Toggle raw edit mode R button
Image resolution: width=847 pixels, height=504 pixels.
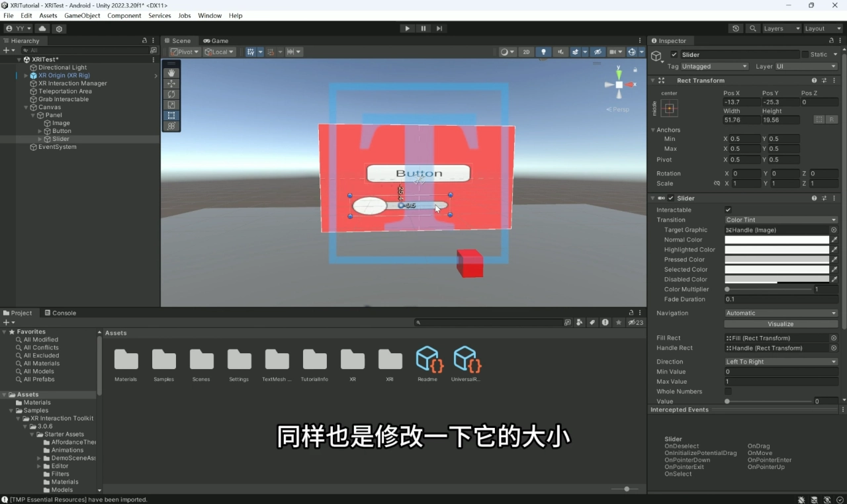(x=832, y=120)
